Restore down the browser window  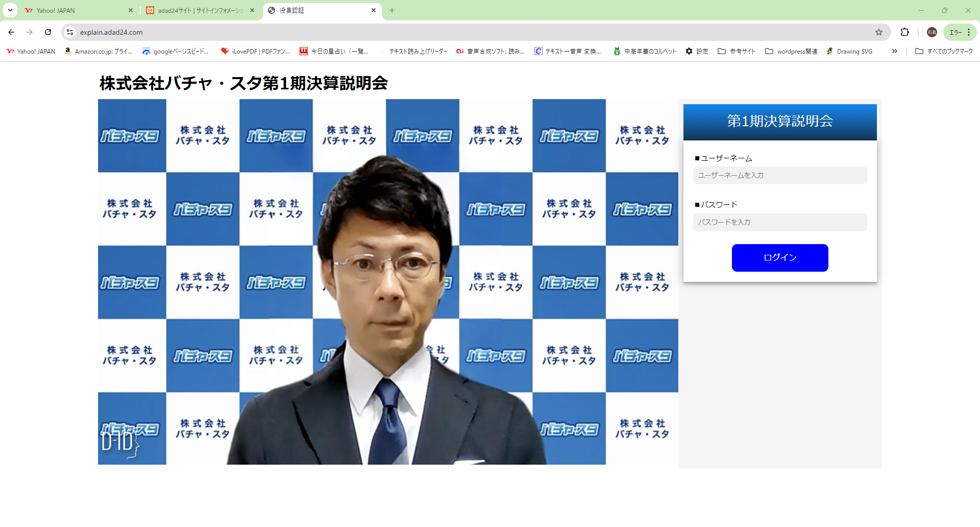click(x=945, y=10)
